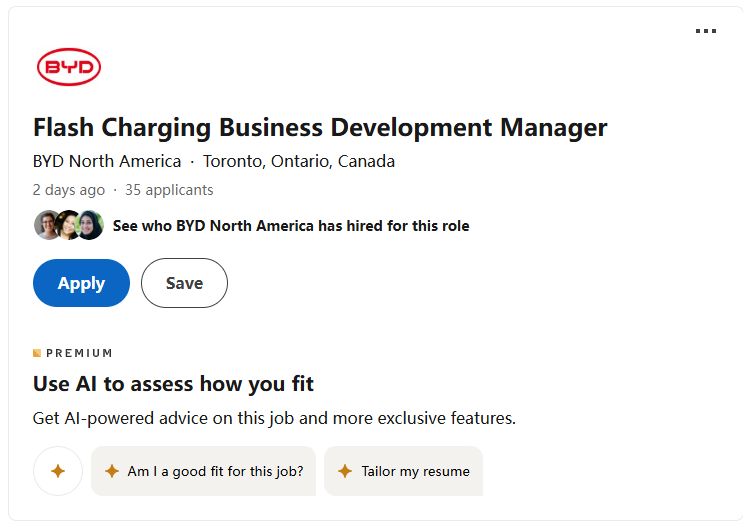Save the job posting
This screenshot has width=745, height=525.
click(x=184, y=283)
